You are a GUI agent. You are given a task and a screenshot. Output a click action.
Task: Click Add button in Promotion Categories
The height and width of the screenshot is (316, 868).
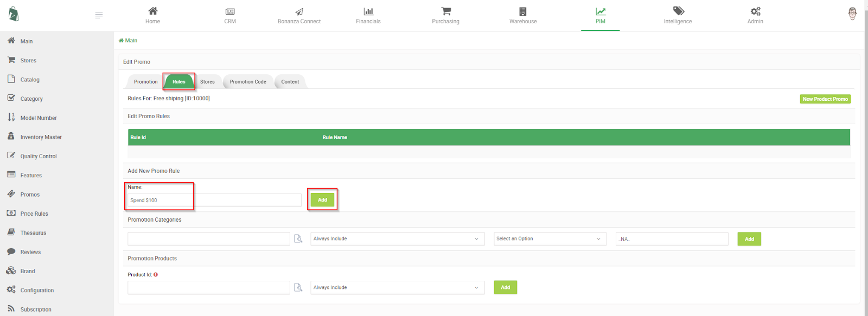pyautogui.click(x=749, y=239)
